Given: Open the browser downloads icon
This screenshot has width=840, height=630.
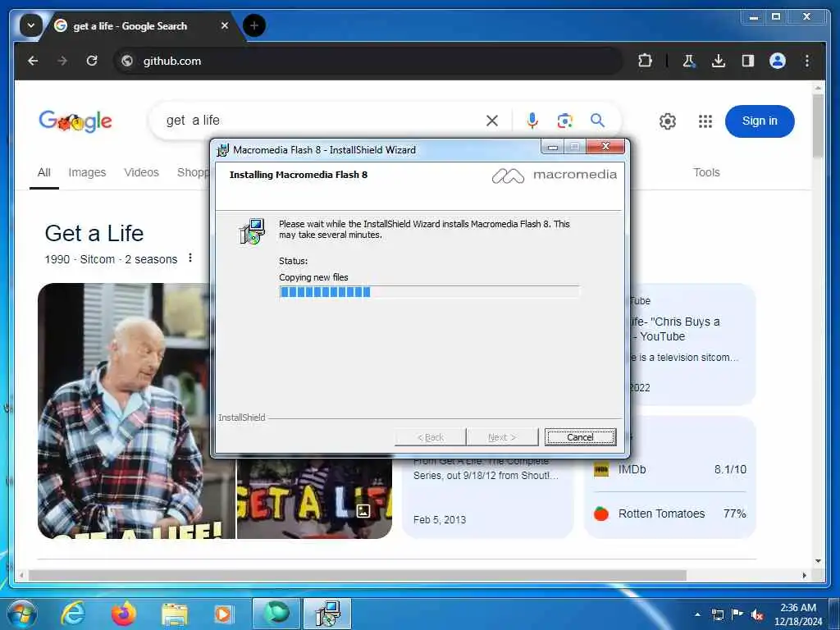Looking at the screenshot, I should (x=719, y=61).
